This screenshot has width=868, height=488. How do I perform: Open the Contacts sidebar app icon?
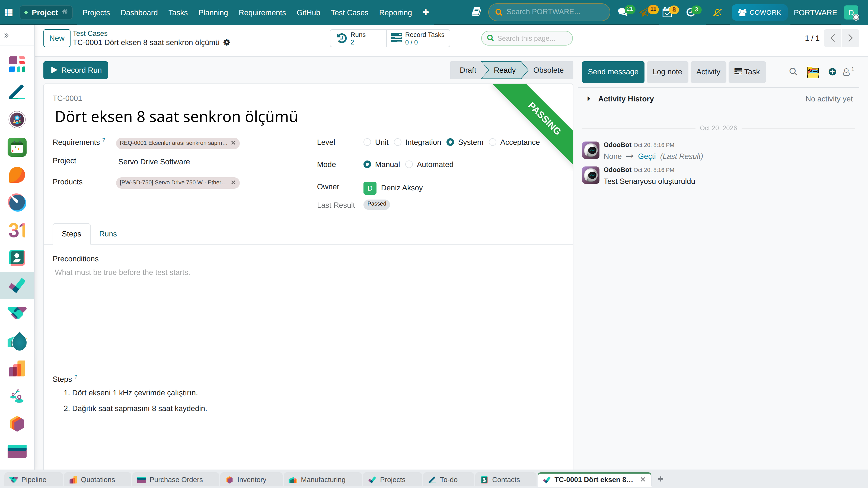(x=17, y=258)
